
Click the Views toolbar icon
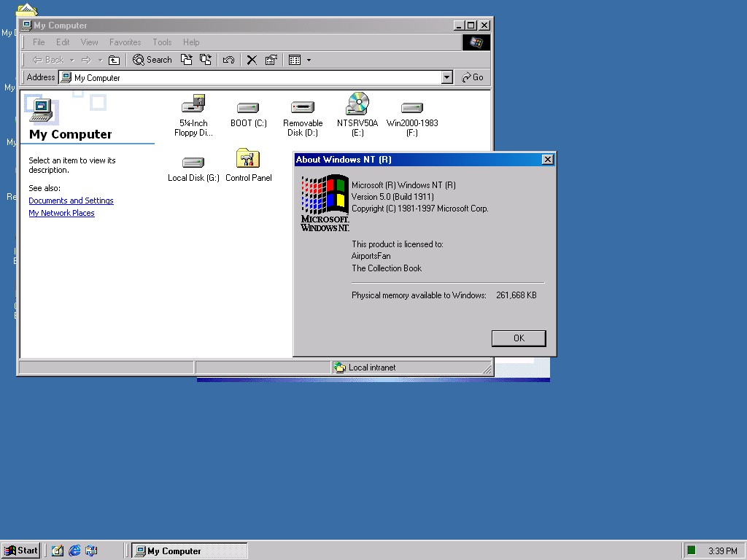295,60
